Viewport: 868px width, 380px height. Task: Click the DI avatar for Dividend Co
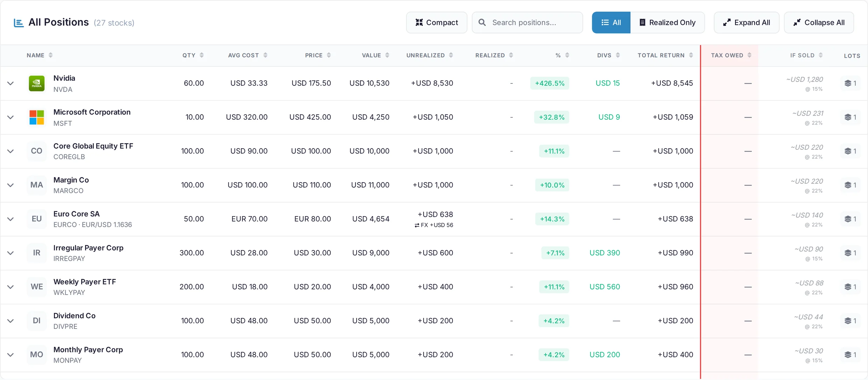[x=37, y=321]
